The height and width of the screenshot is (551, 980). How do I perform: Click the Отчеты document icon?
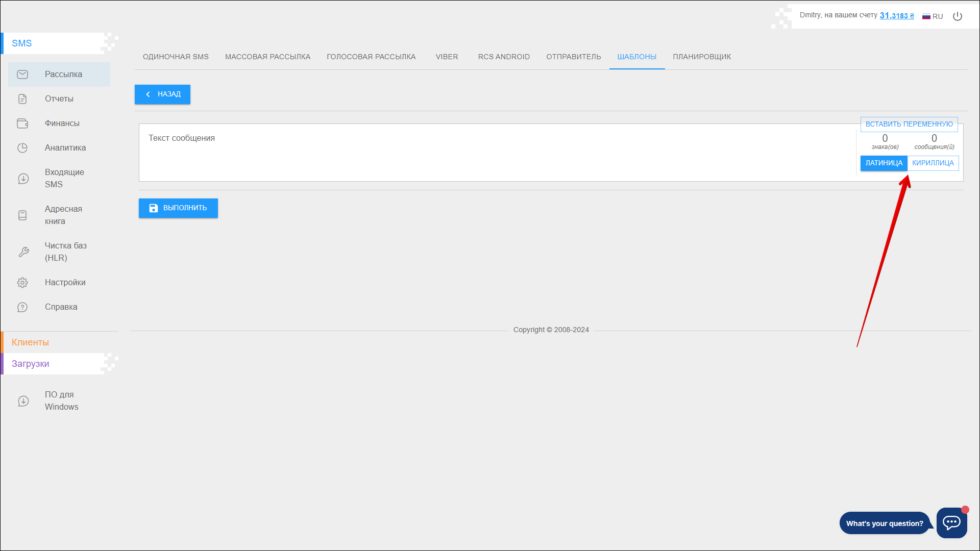click(x=22, y=99)
